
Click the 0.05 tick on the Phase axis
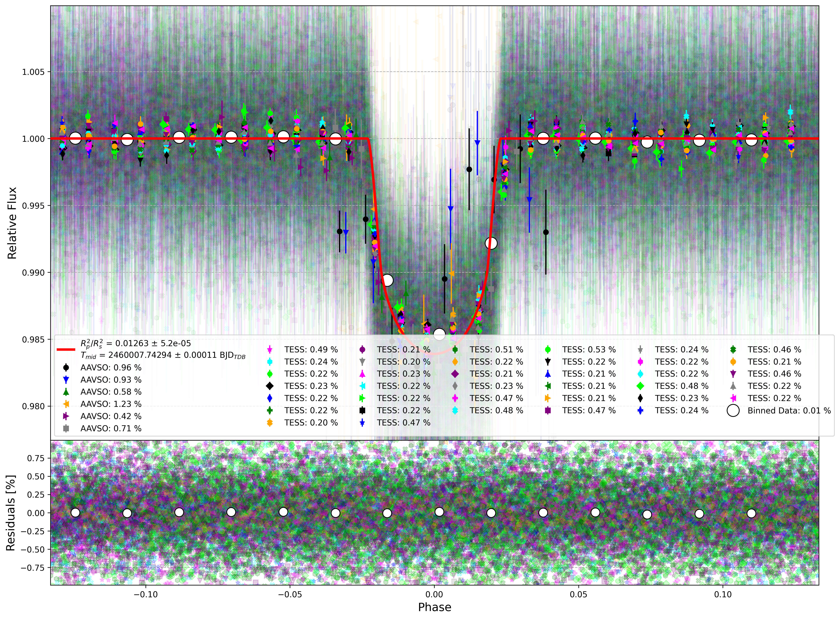578,594
